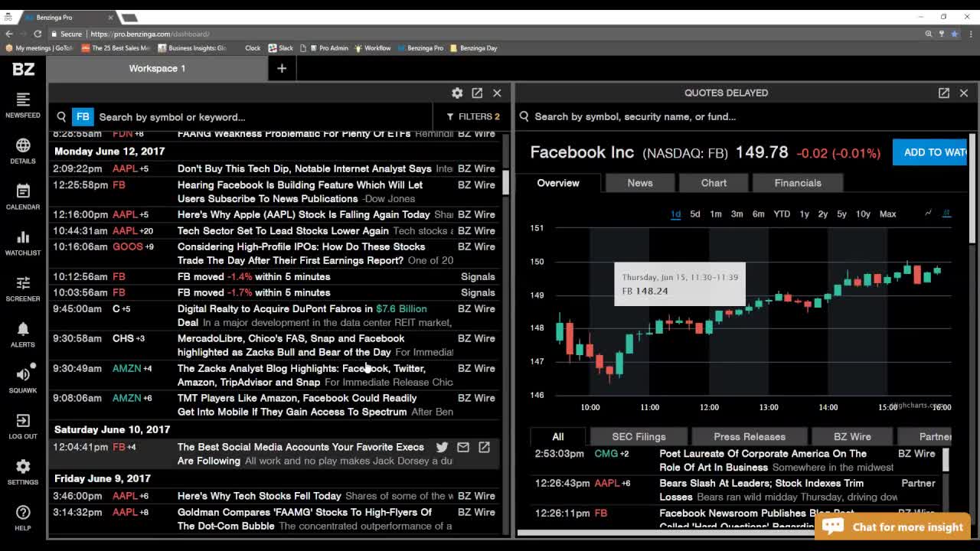Close the newsfeed panel
This screenshot has height=551, width=980.
pyautogui.click(x=497, y=93)
